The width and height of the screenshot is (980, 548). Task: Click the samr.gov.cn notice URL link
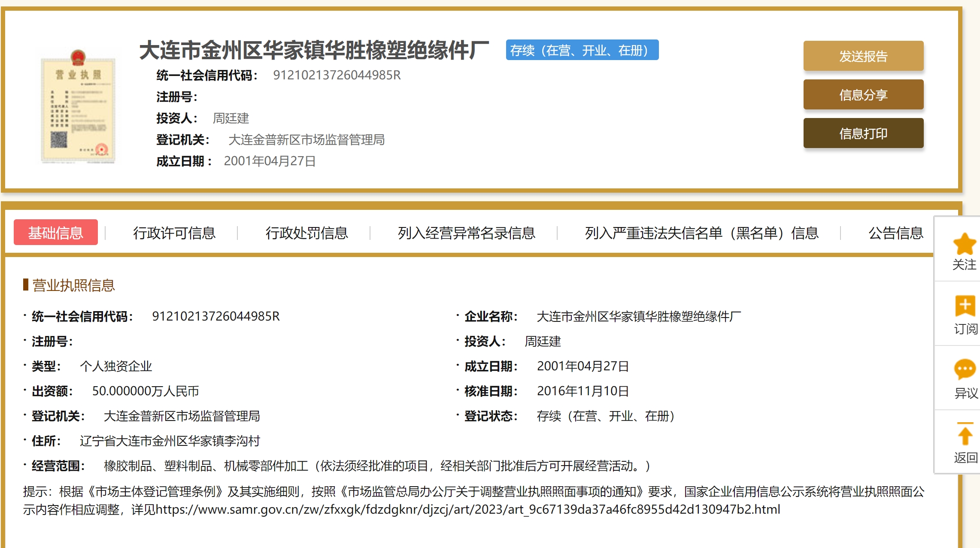click(467, 509)
